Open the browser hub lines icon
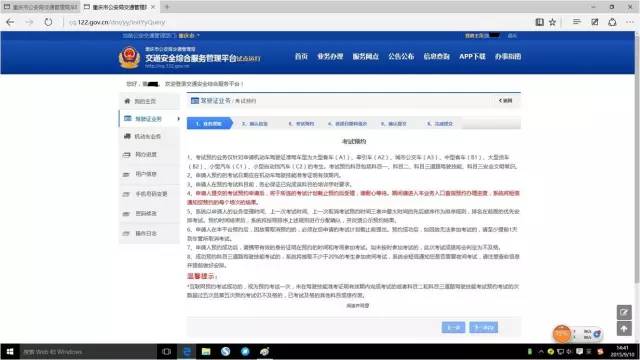 [576, 22]
